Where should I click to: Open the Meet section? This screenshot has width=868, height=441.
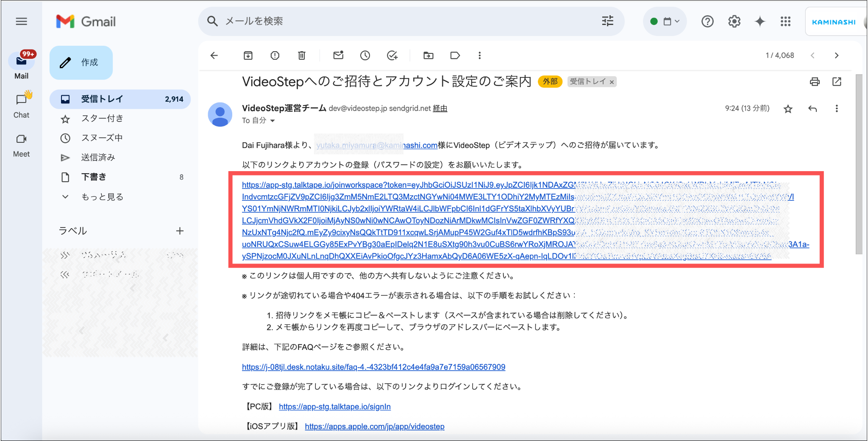(x=21, y=145)
